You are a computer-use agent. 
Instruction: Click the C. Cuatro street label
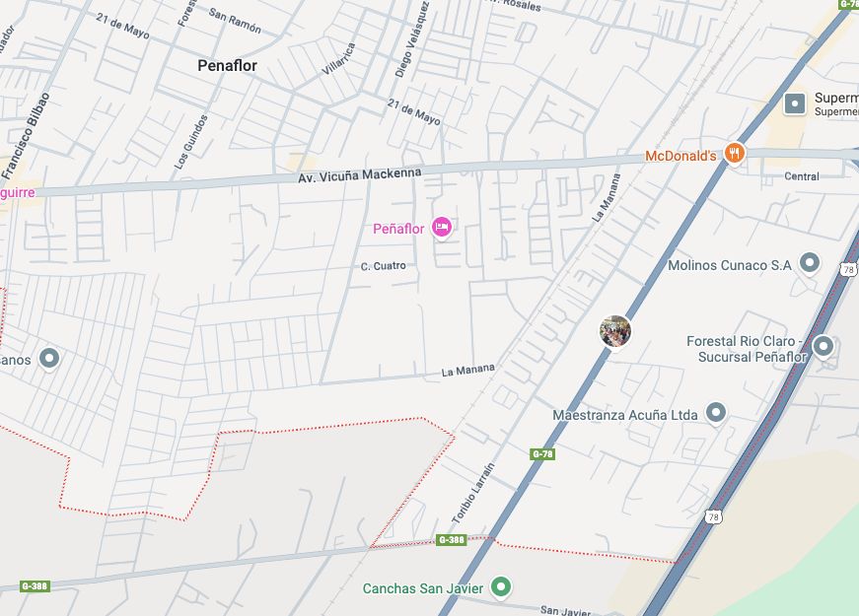(384, 266)
